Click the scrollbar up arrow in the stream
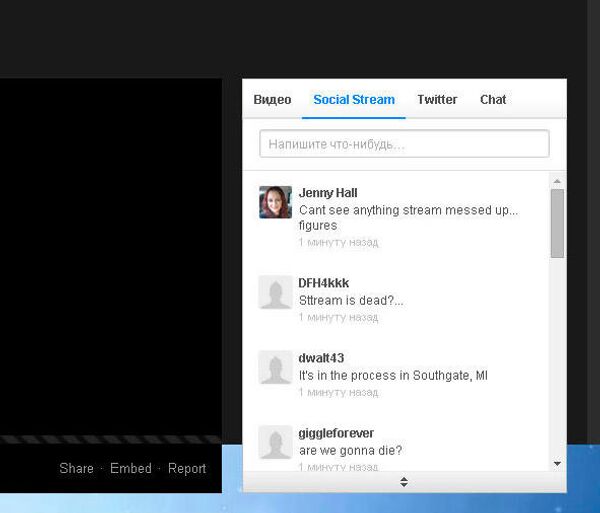600x513 pixels. (x=557, y=181)
